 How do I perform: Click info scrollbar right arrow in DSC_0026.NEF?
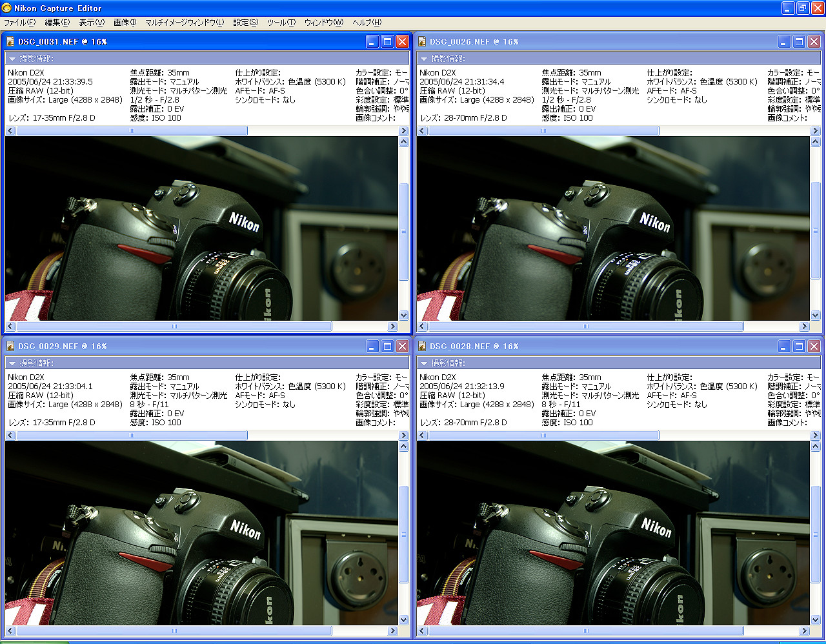816,130
